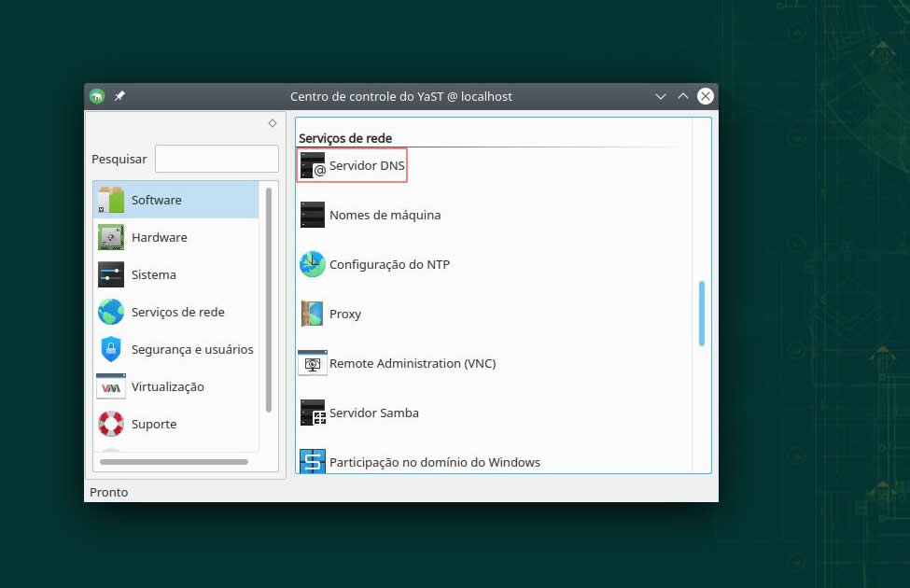Launch the Configuração do NTP clock icon
910x588 pixels.
point(313,265)
